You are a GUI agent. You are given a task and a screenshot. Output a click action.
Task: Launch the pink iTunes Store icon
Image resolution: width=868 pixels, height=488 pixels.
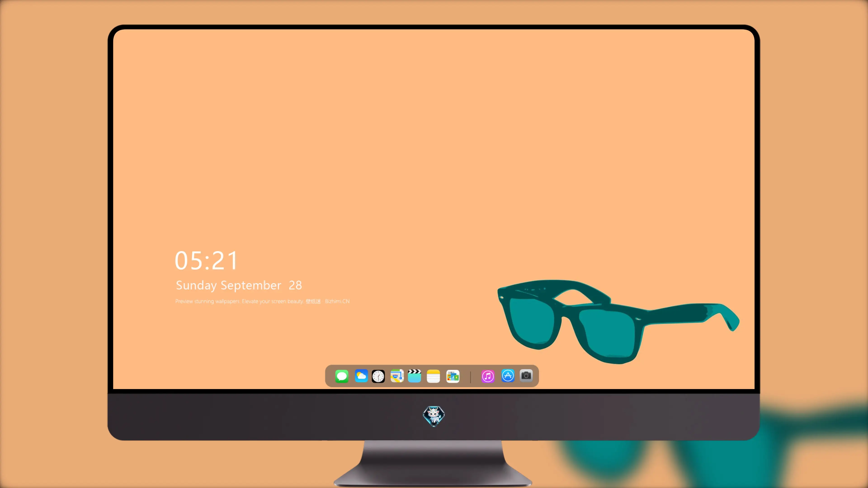coord(488,376)
